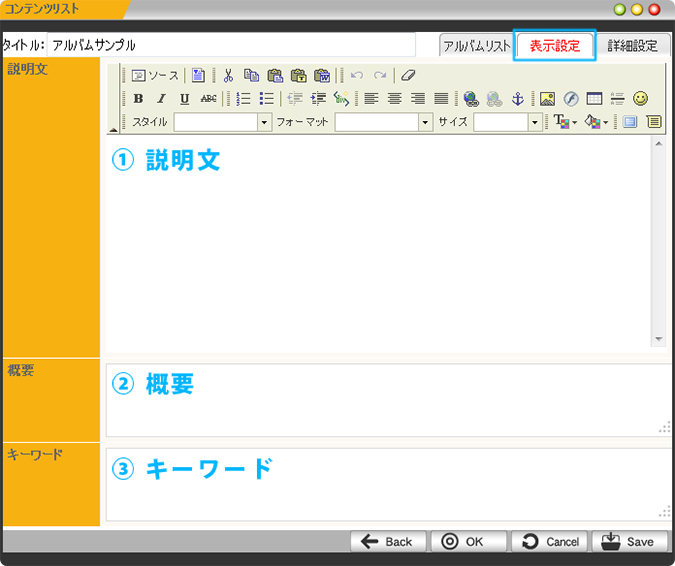This screenshot has height=566, width=675.
Task: Click the キーワード text area
Action: (x=389, y=485)
